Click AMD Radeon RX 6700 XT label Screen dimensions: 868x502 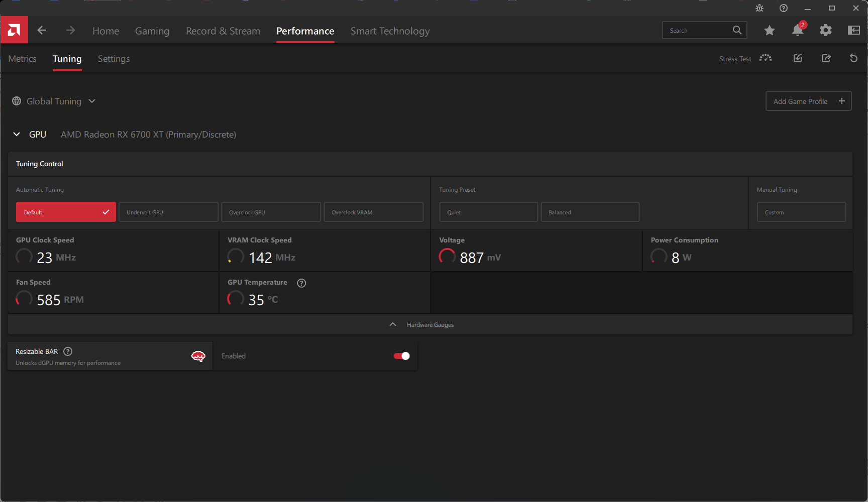click(x=148, y=135)
